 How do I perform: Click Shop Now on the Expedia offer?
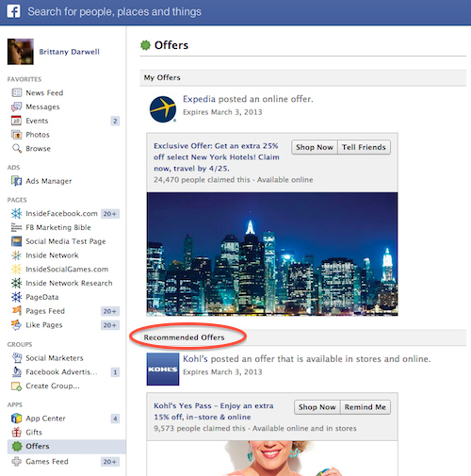click(x=315, y=147)
